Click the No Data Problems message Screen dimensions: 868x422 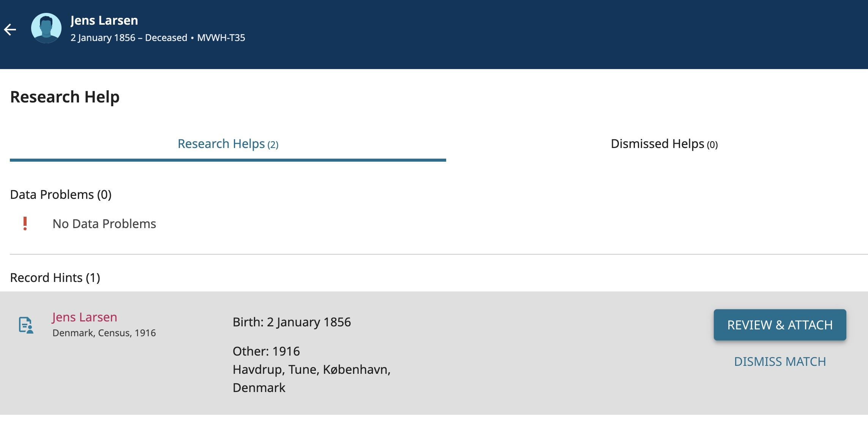click(104, 224)
